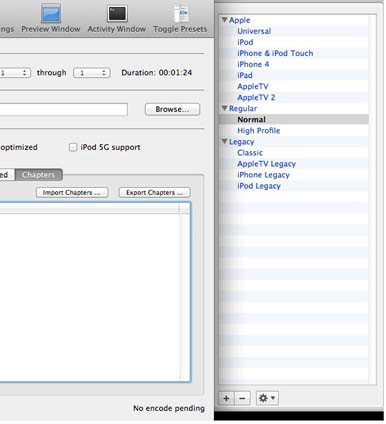This screenshot has width=386, height=424.
Task: Select the Classic preset
Action: point(250,153)
